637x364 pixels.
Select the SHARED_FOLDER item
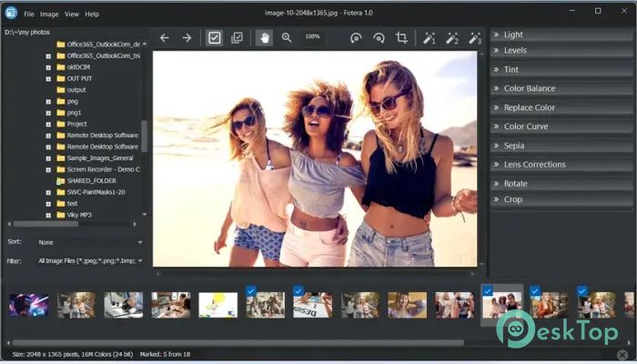click(91, 181)
